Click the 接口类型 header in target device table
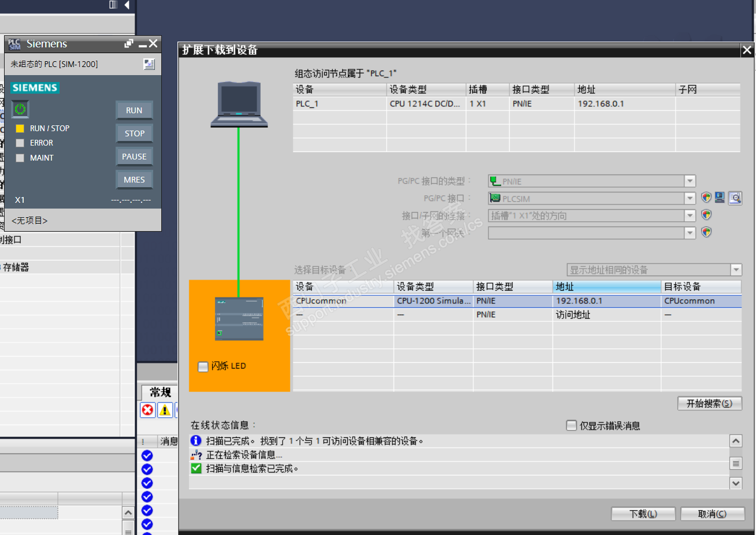The height and width of the screenshot is (535, 756). click(513, 287)
